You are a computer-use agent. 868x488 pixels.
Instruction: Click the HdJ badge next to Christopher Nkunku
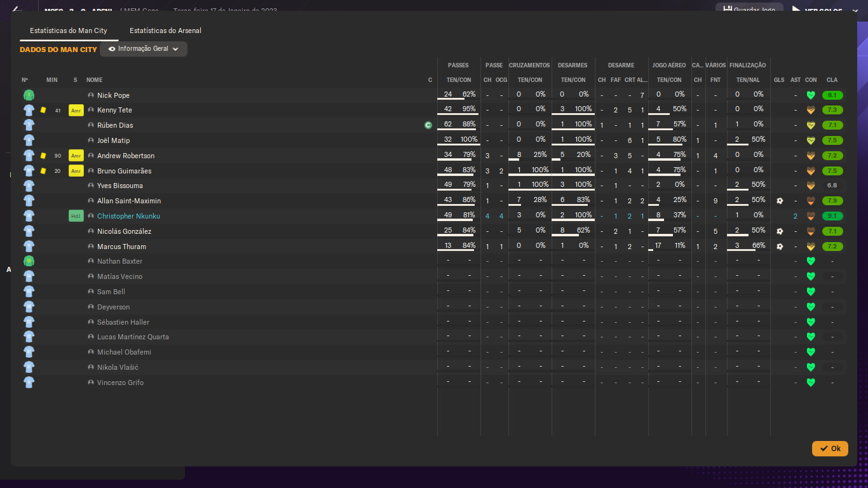76,216
